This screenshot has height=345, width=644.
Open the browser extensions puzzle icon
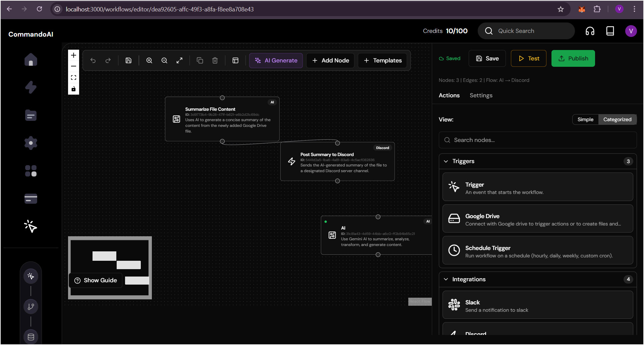point(597,9)
